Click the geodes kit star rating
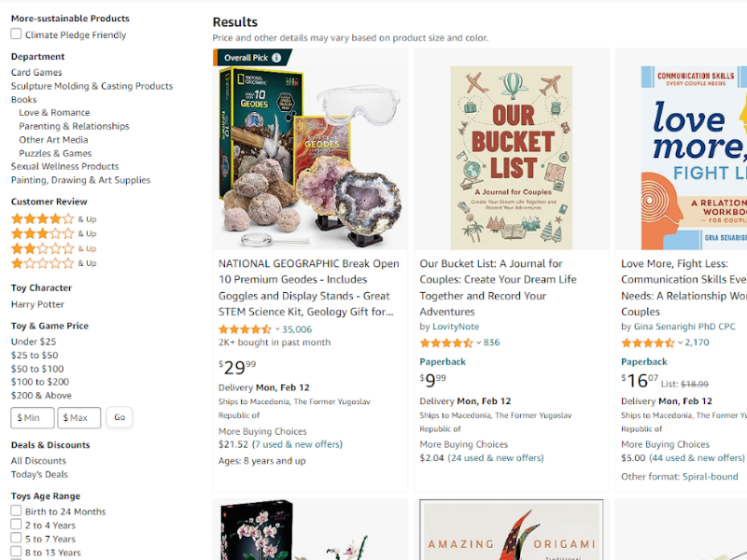 click(245, 329)
